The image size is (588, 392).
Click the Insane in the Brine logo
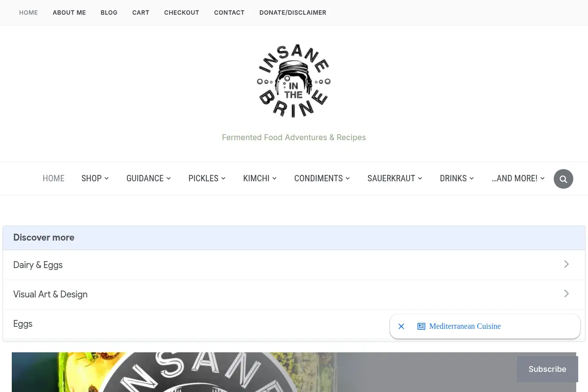tap(294, 81)
